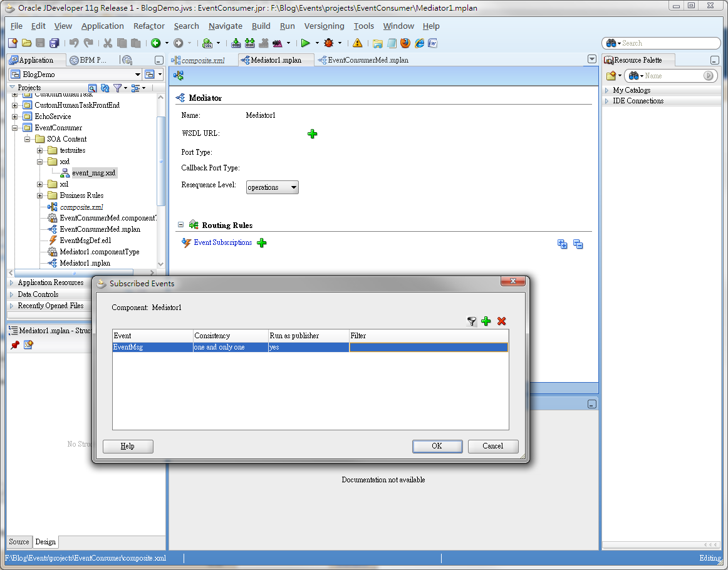Image resolution: width=728 pixels, height=570 pixels.
Task: Collapse the SOA Content folder
Action: [27, 139]
